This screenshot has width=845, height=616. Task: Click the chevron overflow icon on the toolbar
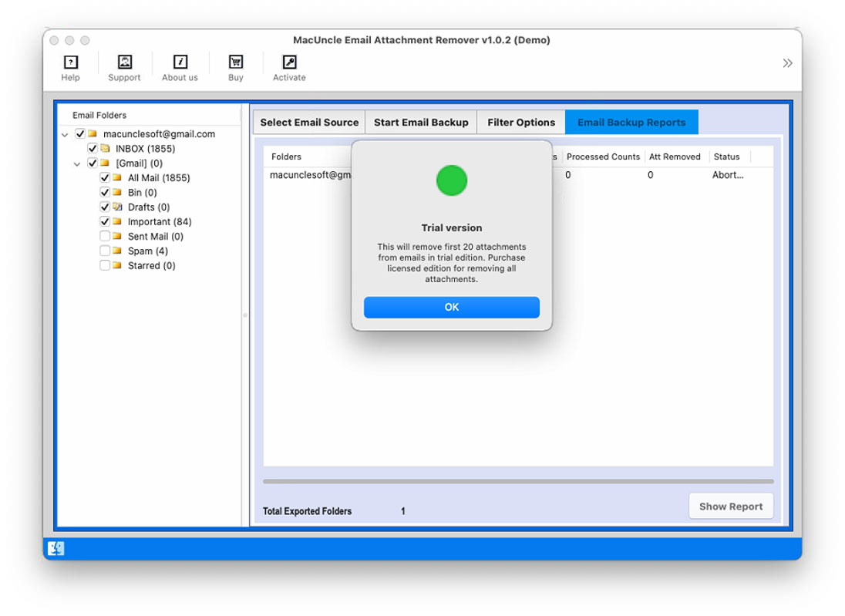pos(787,63)
